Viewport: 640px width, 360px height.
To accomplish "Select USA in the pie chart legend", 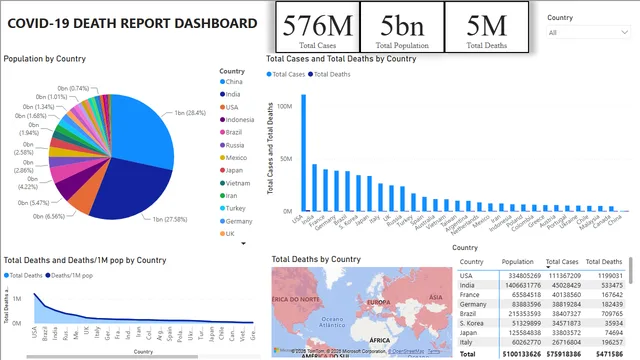I will pyautogui.click(x=229, y=107).
